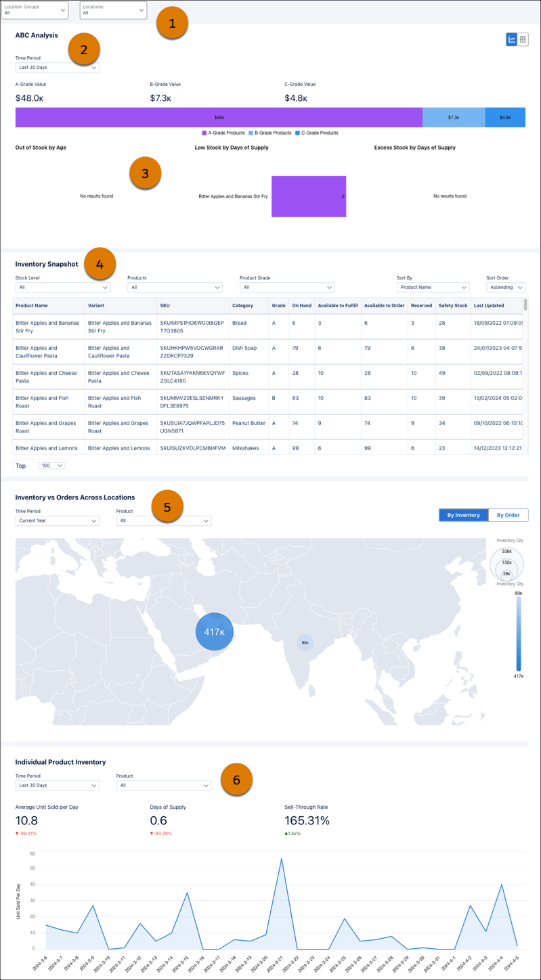Click the purple $48k A-Grade bar segment
Viewport: 541px width, 980px height.
[219, 117]
